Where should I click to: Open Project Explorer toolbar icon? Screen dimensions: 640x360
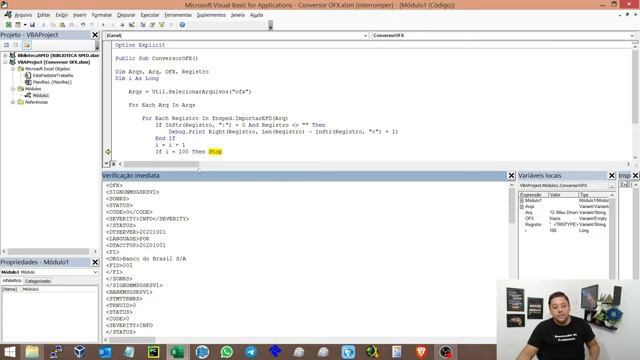point(143,25)
